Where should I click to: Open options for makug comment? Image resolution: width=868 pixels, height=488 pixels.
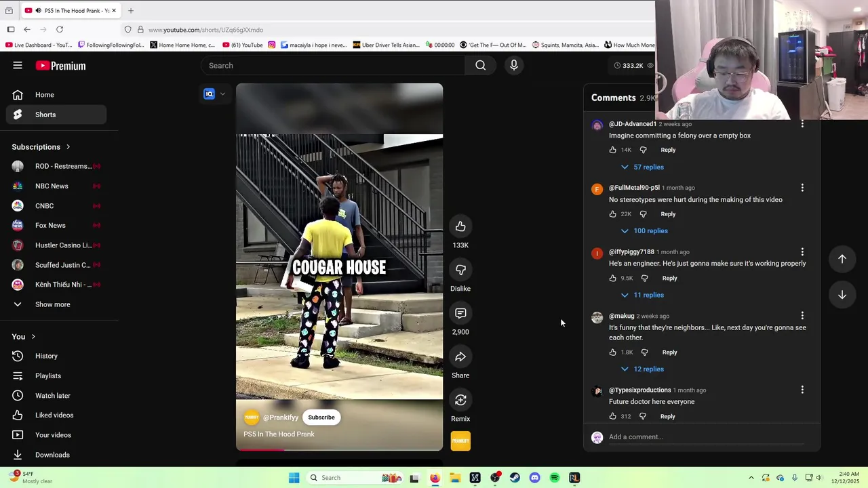pos(802,316)
